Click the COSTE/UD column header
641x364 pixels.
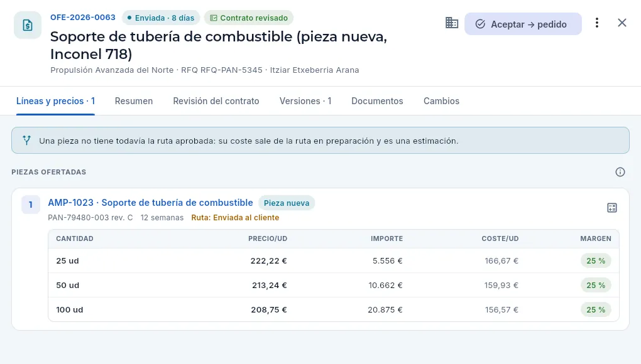500,238
